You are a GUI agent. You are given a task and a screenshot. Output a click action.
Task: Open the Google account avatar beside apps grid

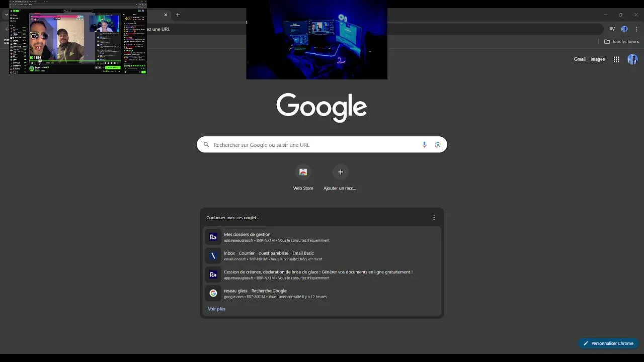(632, 59)
